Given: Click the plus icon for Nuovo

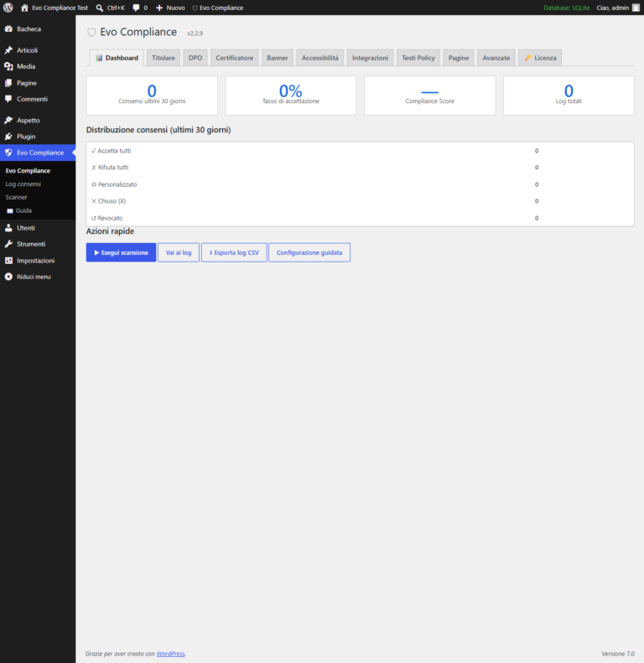Looking at the screenshot, I should 159,8.
